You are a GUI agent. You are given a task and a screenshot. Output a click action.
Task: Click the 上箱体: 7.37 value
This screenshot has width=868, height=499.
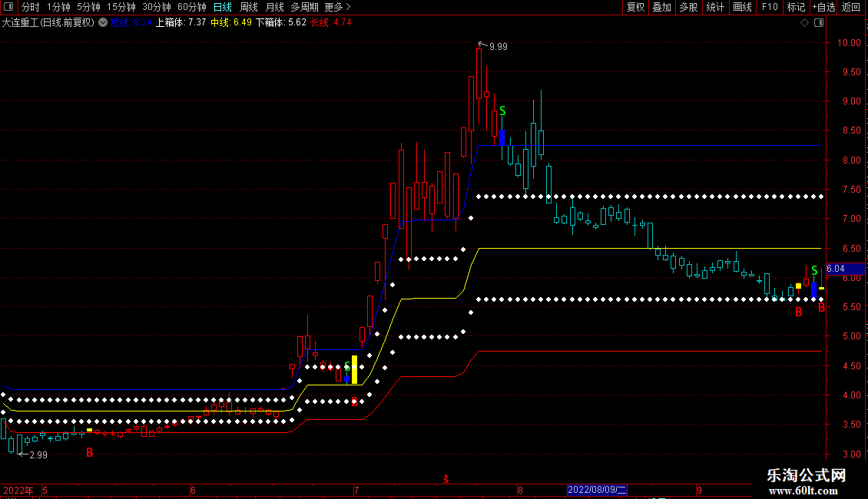181,23
